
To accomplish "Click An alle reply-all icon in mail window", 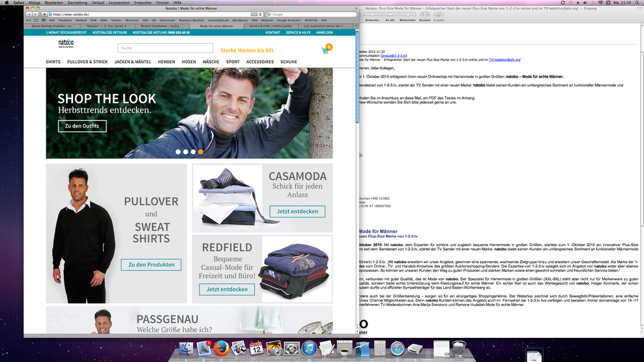I will click(x=390, y=15).
